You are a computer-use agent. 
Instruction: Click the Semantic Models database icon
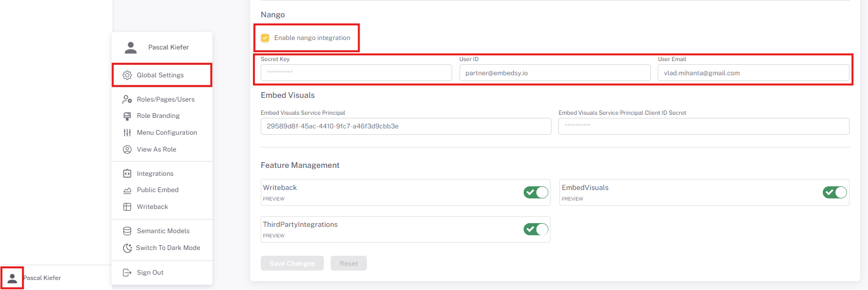[127, 231]
